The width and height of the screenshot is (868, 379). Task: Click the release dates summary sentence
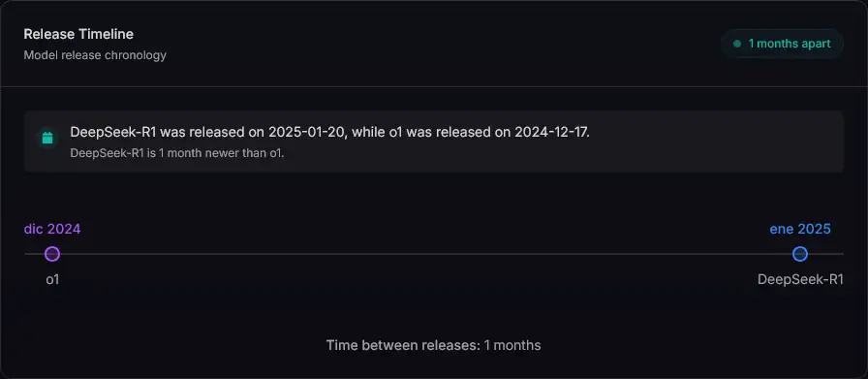pyautogui.click(x=330, y=133)
